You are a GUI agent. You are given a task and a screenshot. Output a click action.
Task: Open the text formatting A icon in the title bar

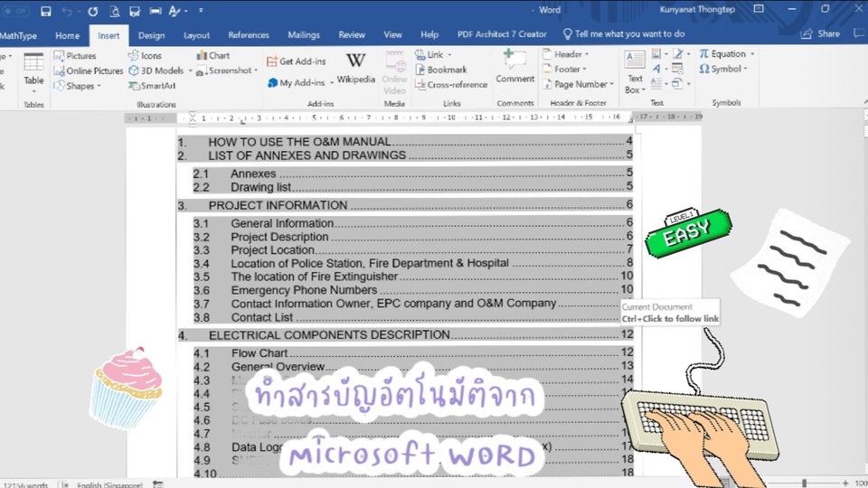[175, 11]
